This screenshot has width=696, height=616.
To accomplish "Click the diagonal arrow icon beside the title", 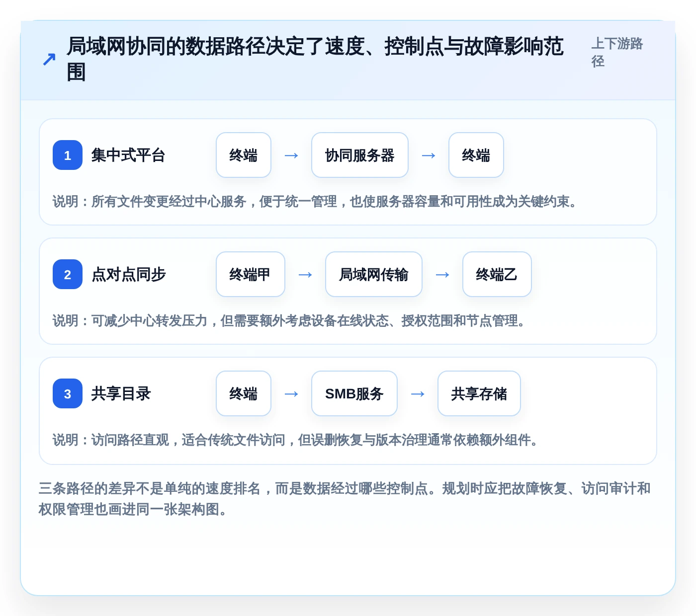I will (x=49, y=60).
